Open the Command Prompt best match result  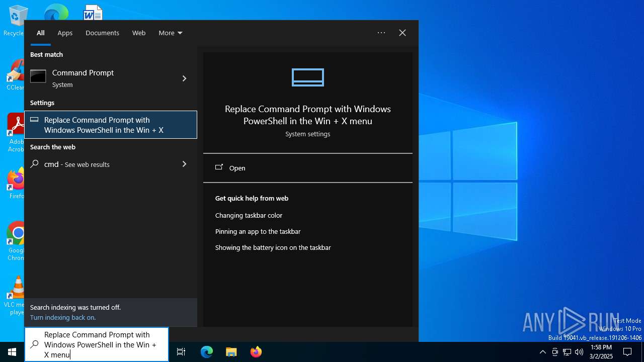102,78
